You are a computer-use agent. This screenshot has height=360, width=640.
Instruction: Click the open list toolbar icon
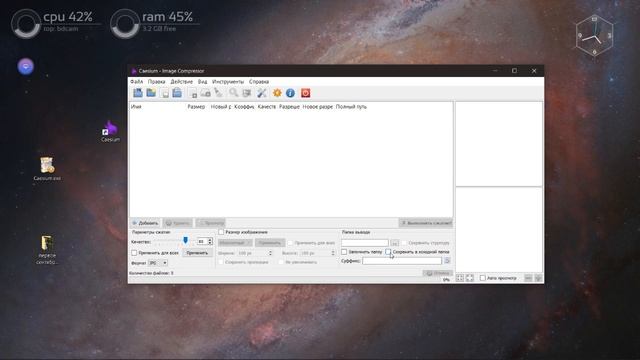click(x=165, y=93)
